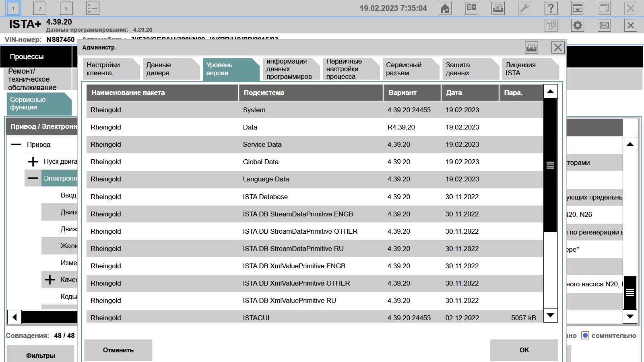The image size is (644, 362).
Task: Open the session list icon
Action: point(93,8)
